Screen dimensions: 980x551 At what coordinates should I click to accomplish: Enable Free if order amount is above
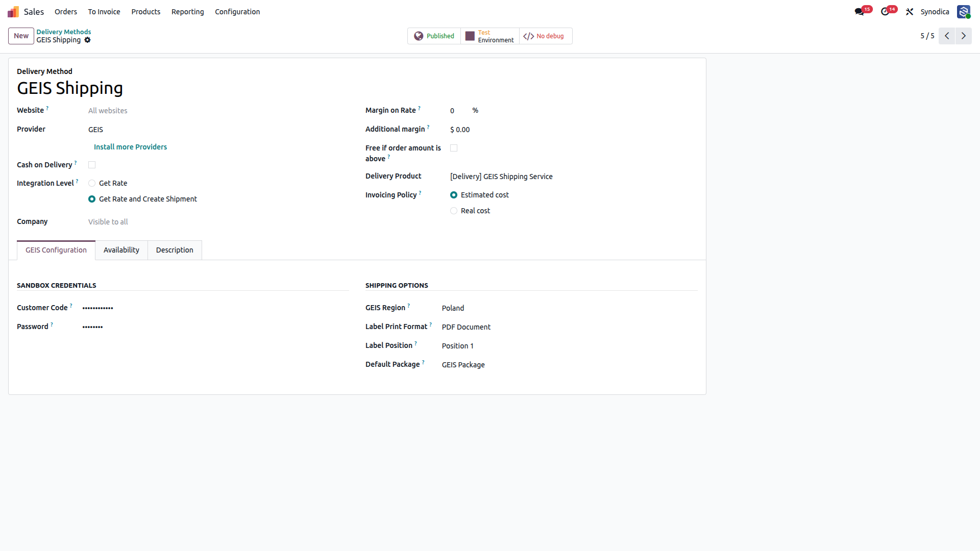coord(454,148)
